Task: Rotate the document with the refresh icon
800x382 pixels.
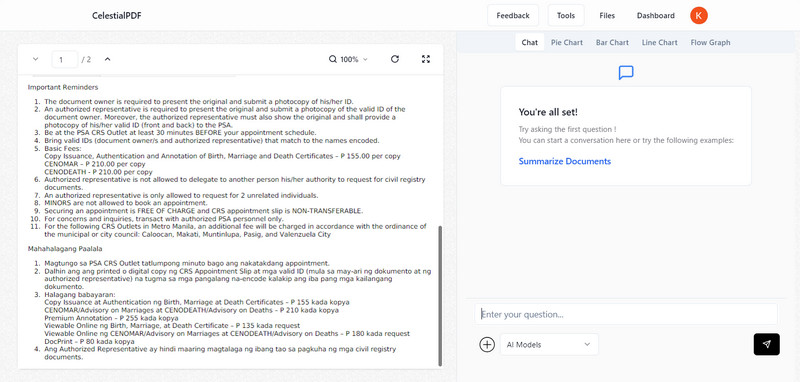Action: 394,59
